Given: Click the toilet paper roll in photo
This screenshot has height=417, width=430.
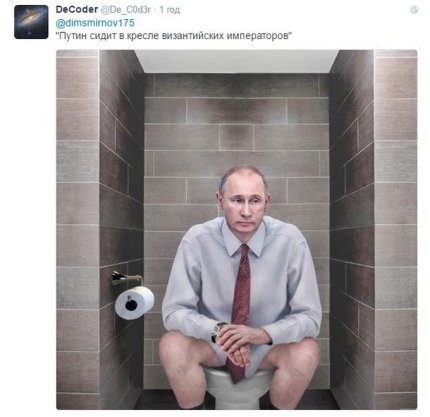Looking at the screenshot, I should pos(135,303).
